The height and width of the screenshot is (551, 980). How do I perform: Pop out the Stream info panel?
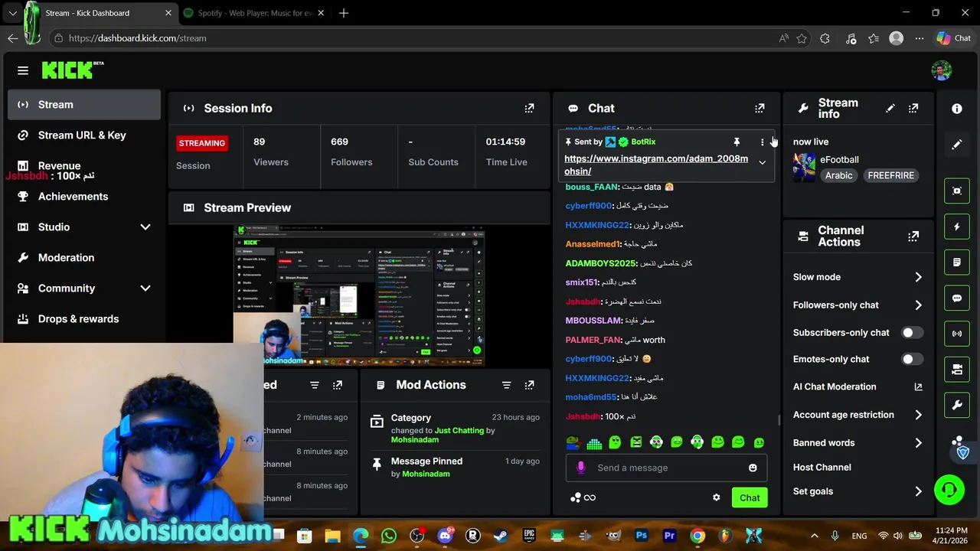(913, 109)
